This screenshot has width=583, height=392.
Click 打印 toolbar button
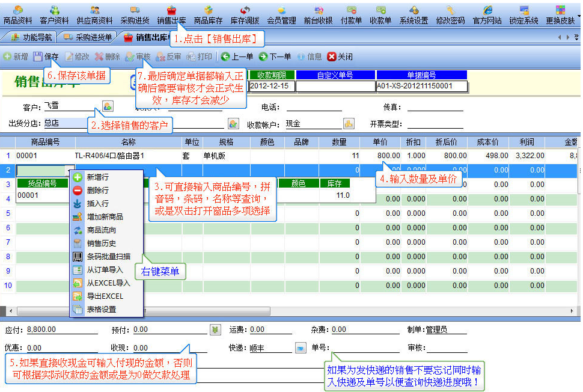[200, 57]
